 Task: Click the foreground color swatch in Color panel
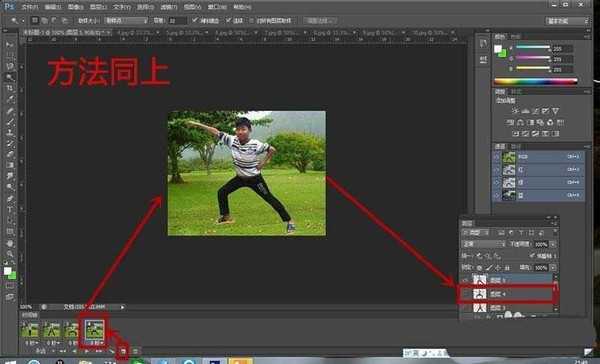pyautogui.click(x=498, y=48)
